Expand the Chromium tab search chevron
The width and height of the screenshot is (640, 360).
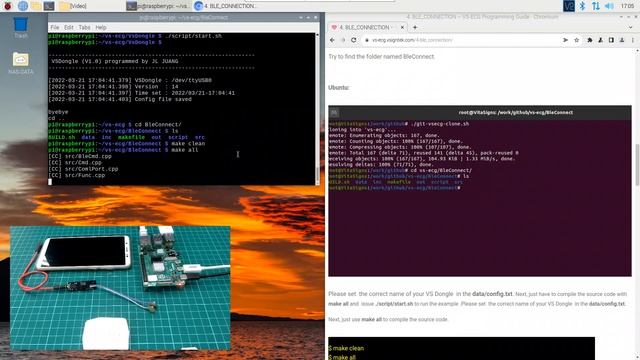[x=631, y=27]
